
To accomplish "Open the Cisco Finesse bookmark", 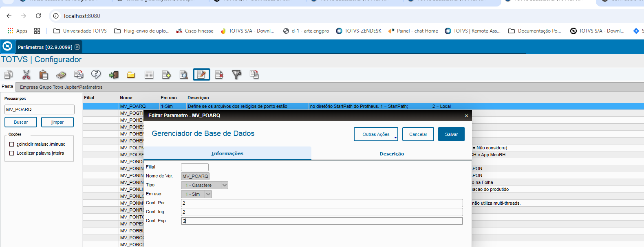I will click(195, 31).
